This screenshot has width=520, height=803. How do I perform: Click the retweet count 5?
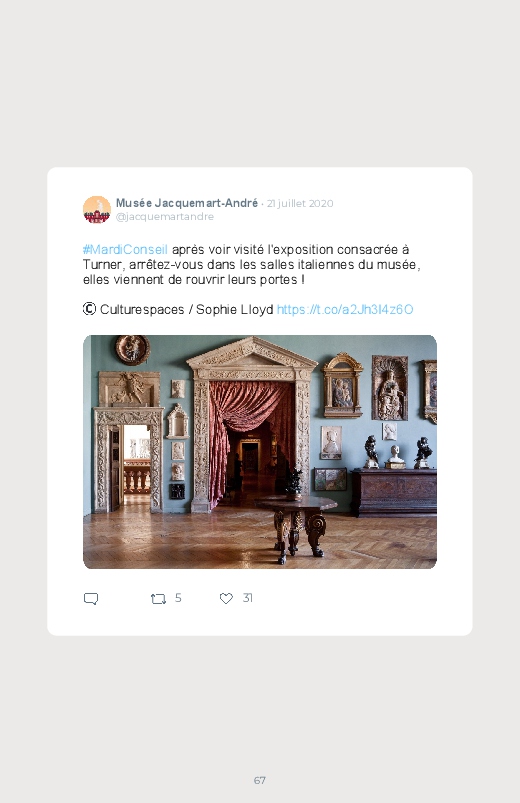[x=178, y=598]
